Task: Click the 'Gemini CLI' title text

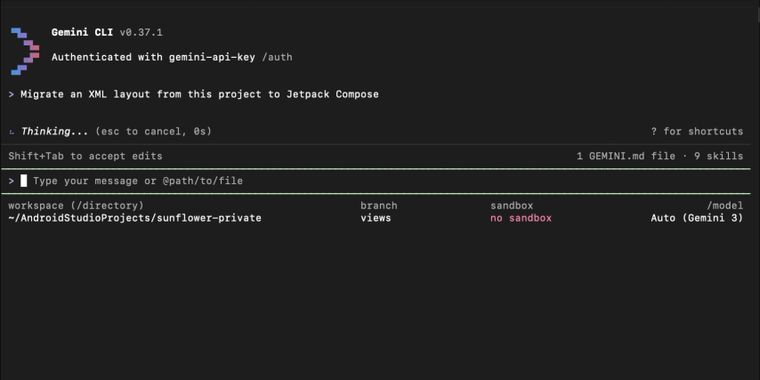Action: [x=82, y=32]
